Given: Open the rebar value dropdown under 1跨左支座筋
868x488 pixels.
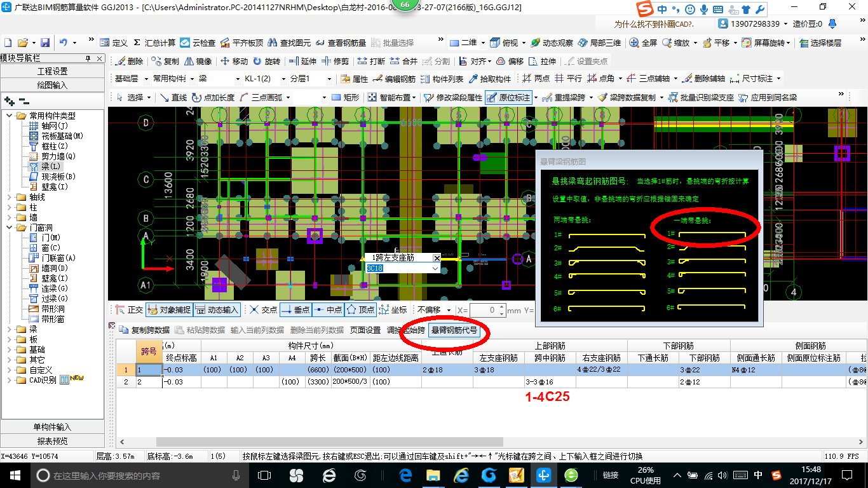Looking at the screenshot, I should (435, 268).
